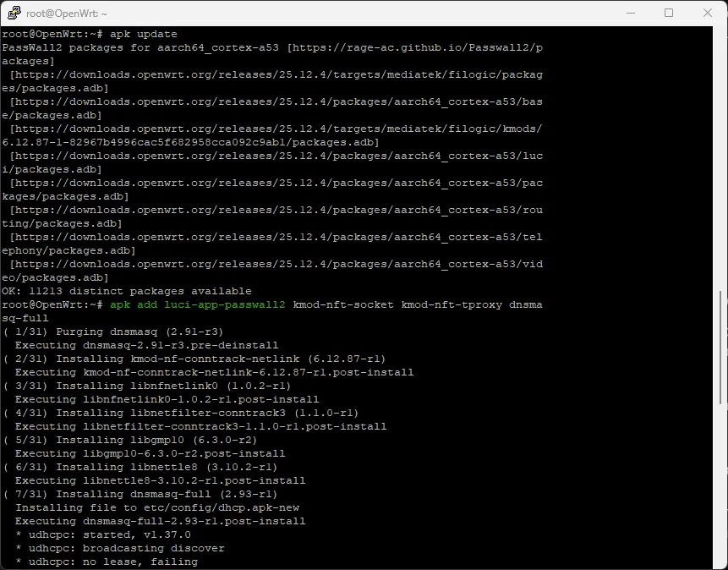This screenshot has height=570, width=728.
Task: Click the aarch64_cortex-a53/video URL line
Action: [x=276, y=264]
